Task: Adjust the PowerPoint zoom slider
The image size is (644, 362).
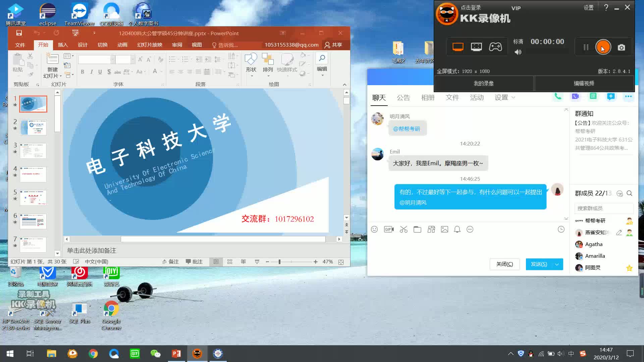Action: [279, 262]
